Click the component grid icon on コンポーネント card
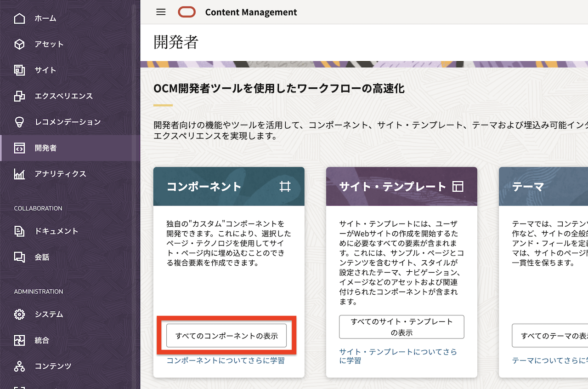 (x=285, y=186)
